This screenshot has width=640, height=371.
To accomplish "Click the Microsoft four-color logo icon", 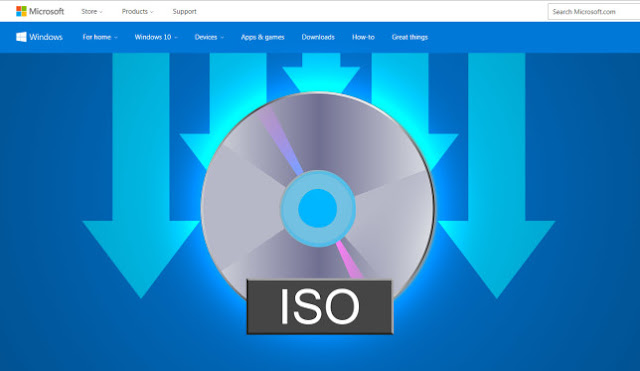I will click(21, 11).
